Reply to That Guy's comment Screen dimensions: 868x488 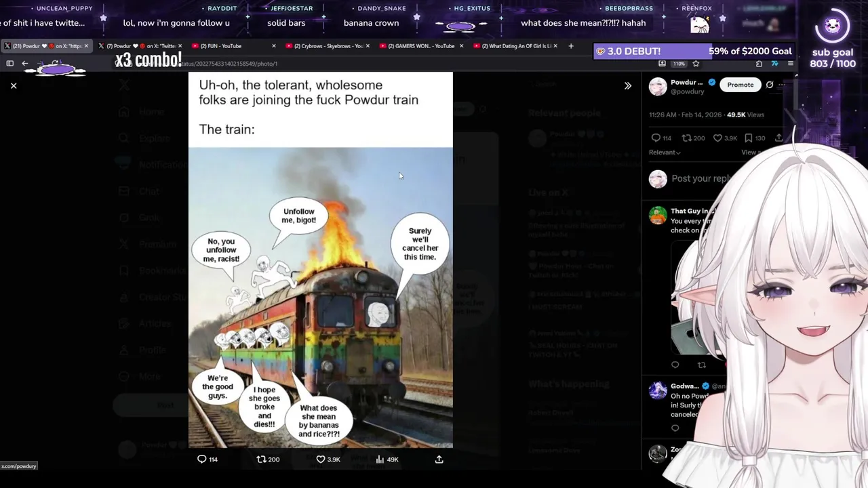(x=675, y=365)
